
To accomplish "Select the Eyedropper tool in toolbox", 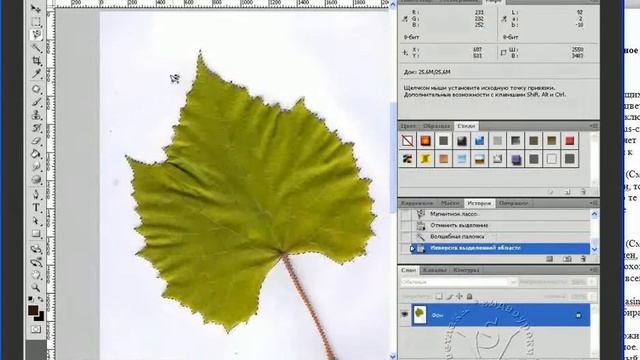I will 36,74.
